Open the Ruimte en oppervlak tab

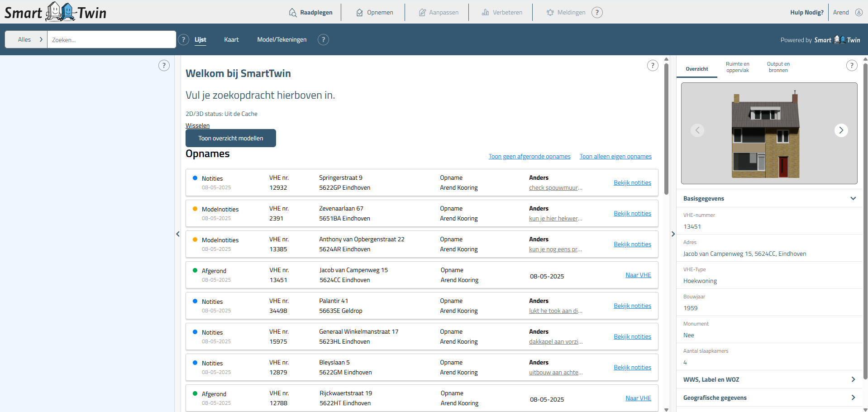(x=737, y=67)
